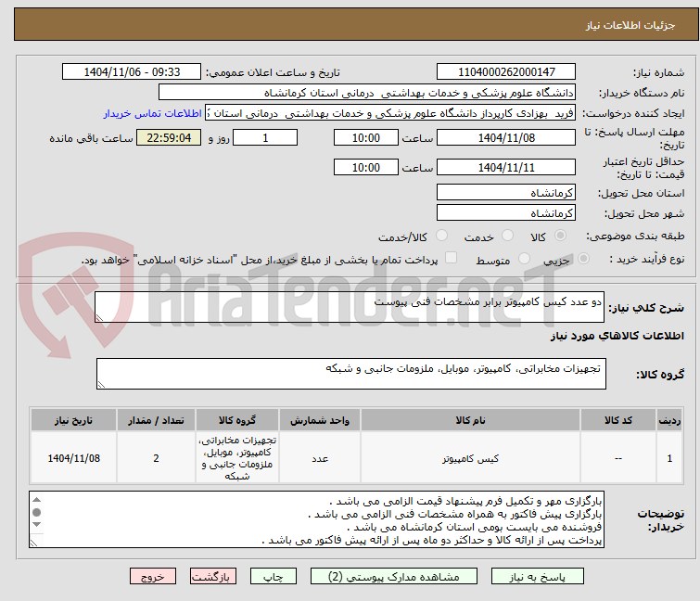This screenshot has height=601, width=700.
Task: Select the کالا/خدمت radio button
Action: click(441, 236)
